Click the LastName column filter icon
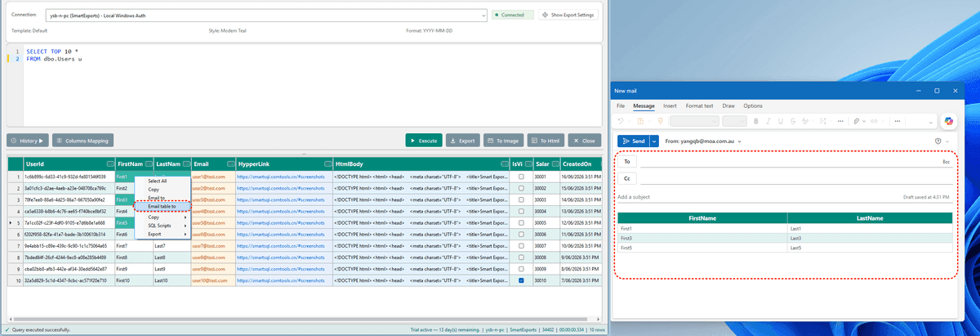Viewport: 980px width, 336px height. [x=186, y=164]
